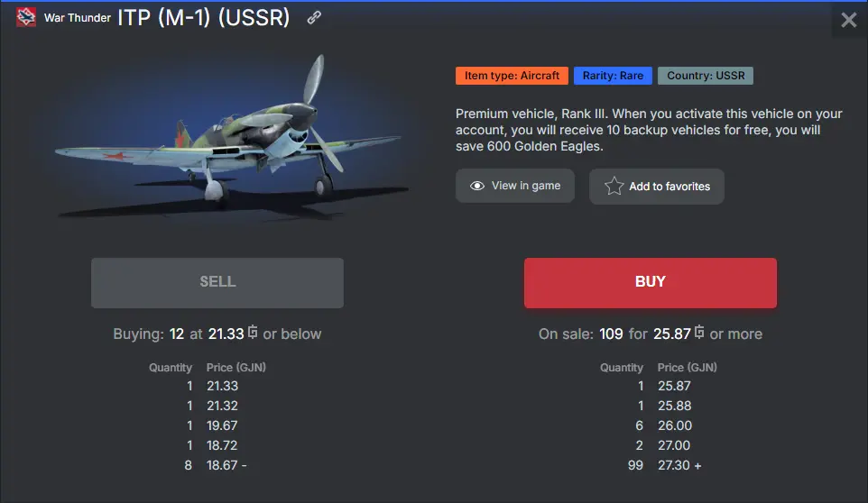The image size is (868, 503).
Task: Click the GJN coin icon beside 25.87
Action: coord(699,334)
